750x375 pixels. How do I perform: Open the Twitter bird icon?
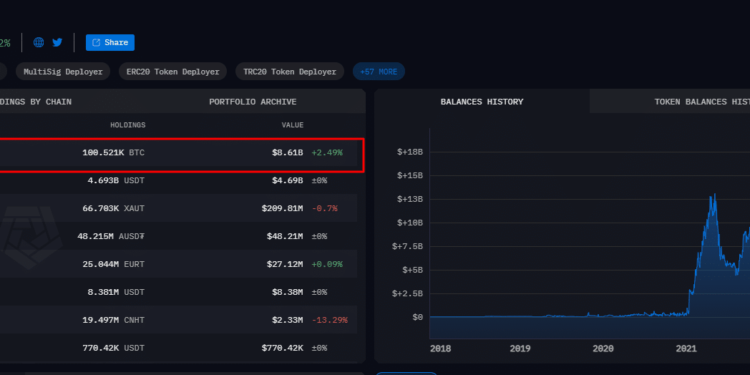click(57, 43)
